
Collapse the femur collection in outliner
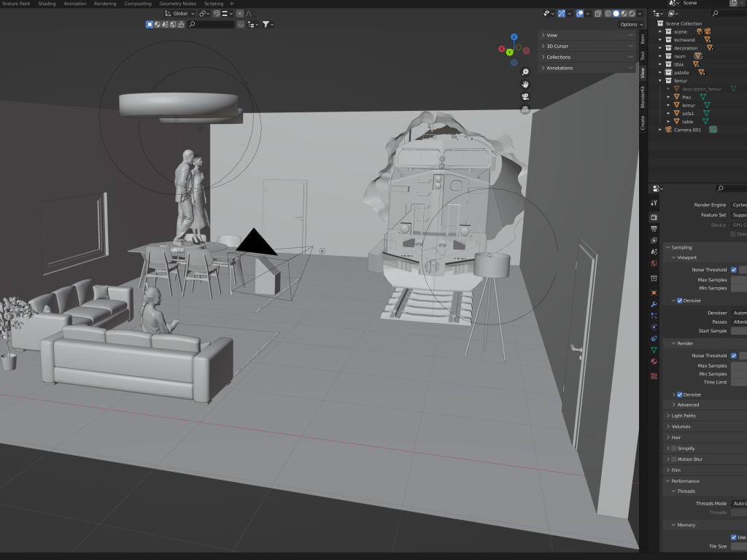coord(660,80)
